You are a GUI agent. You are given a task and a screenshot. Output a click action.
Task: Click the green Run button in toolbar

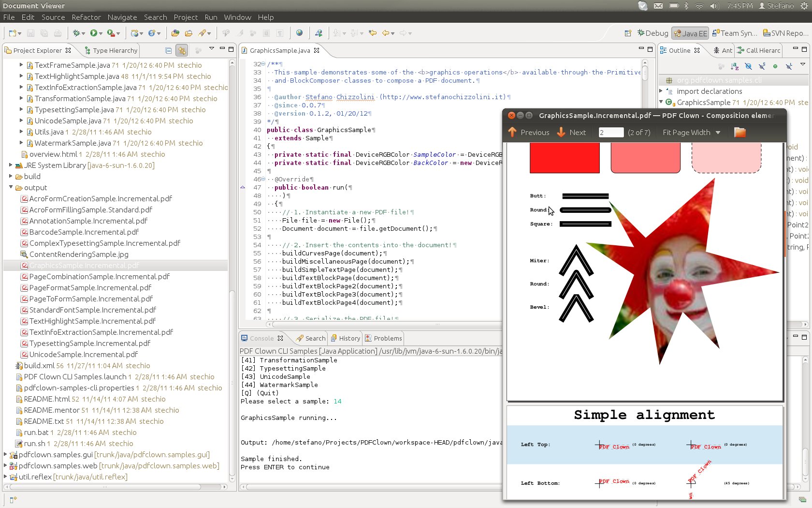pyautogui.click(x=93, y=33)
